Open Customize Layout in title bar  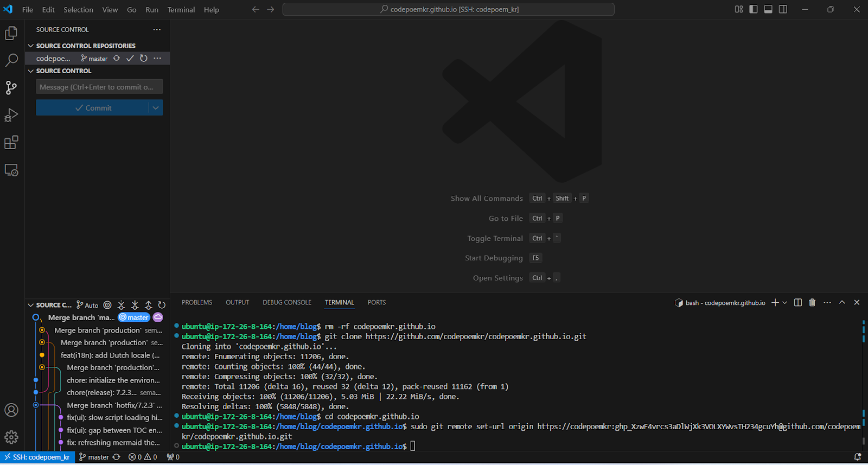pyautogui.click(x=739, y=9)
